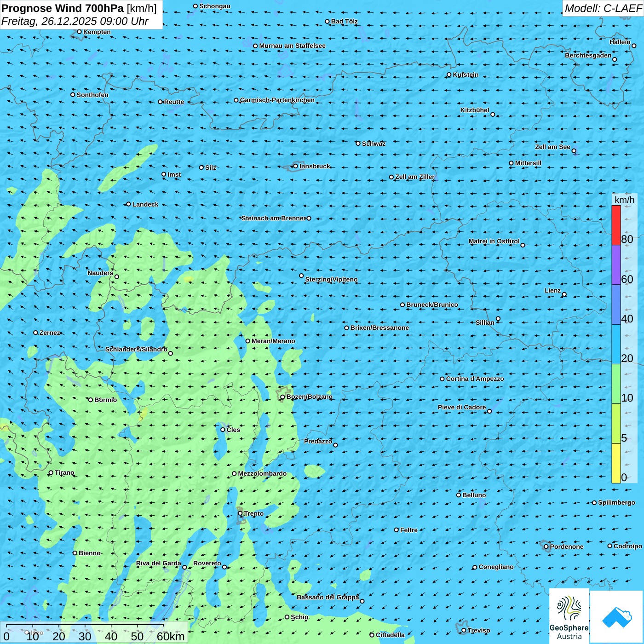Click the Treviso label
Image resolution: width=644 pixels, height=644 pixels.
[x=478, y=630]
